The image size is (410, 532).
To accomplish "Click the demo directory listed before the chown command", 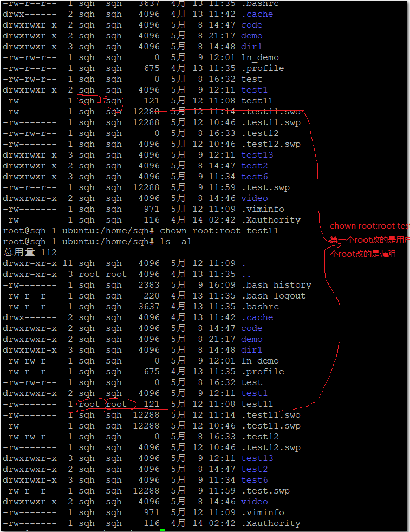I will (252, 36).
